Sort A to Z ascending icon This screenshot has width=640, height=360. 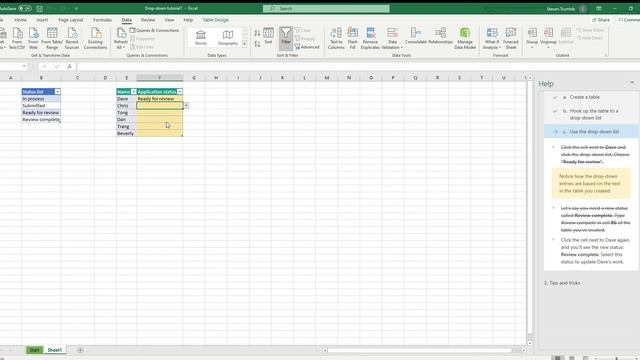pyautogui.click(x=257, y=33)
